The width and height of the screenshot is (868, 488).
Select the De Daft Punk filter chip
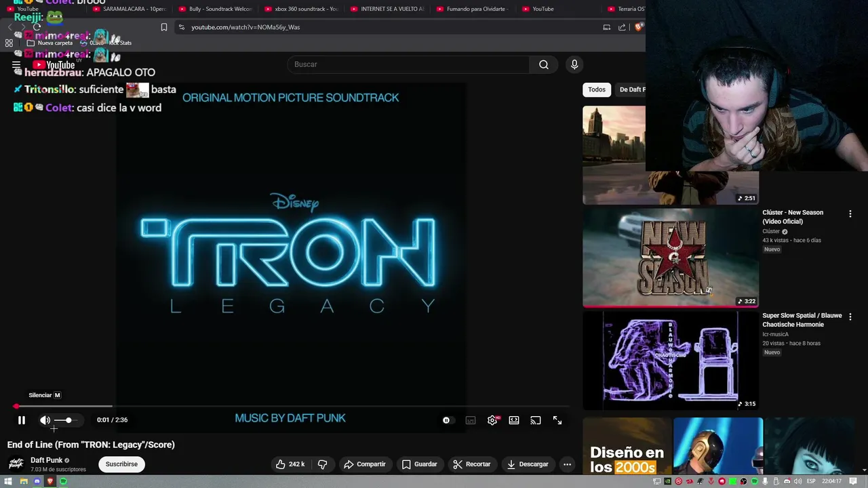tap(631, 89)
